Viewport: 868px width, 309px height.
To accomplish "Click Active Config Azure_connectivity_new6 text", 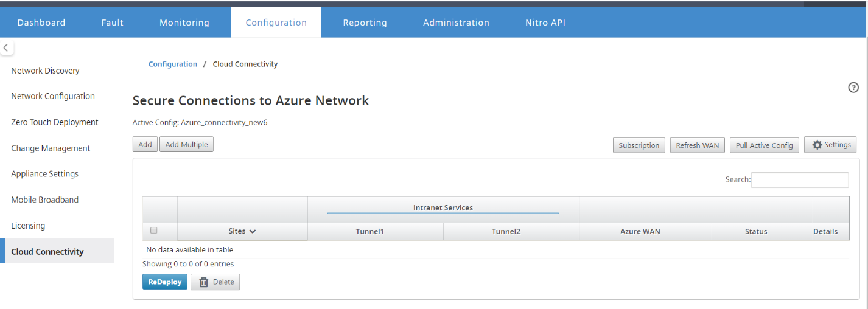I will [x=200, y=122].
